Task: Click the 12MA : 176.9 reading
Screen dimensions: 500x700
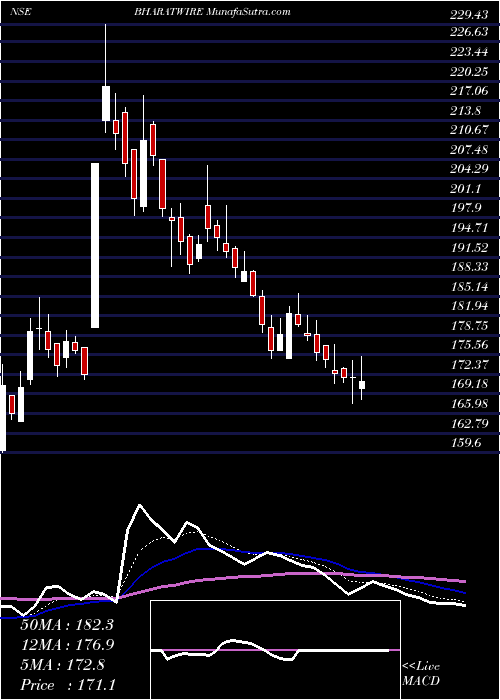Action: [67, 645]
